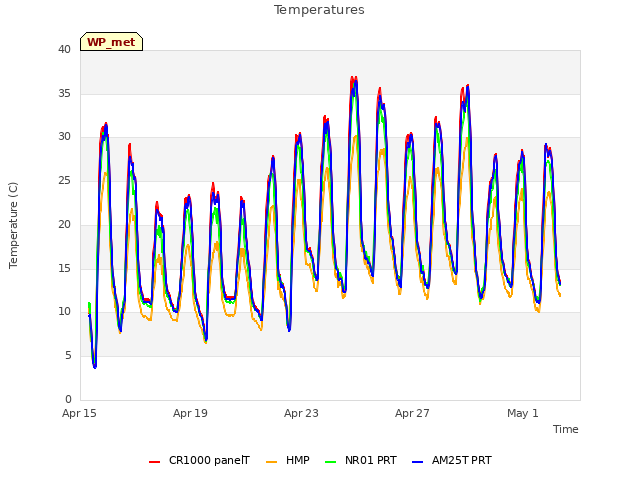Click the Apr 19 x-axis tick label
Screen dimensions: 640x480
(x=190, y=413)
